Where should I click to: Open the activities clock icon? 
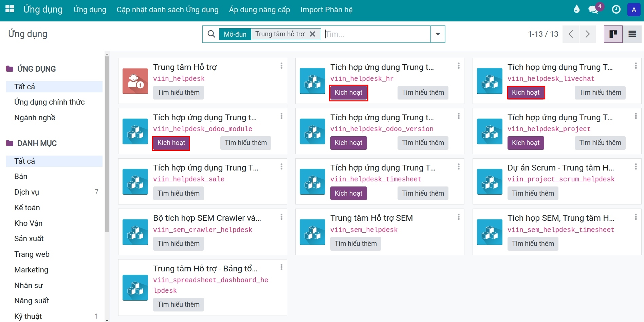coord(616,10)
